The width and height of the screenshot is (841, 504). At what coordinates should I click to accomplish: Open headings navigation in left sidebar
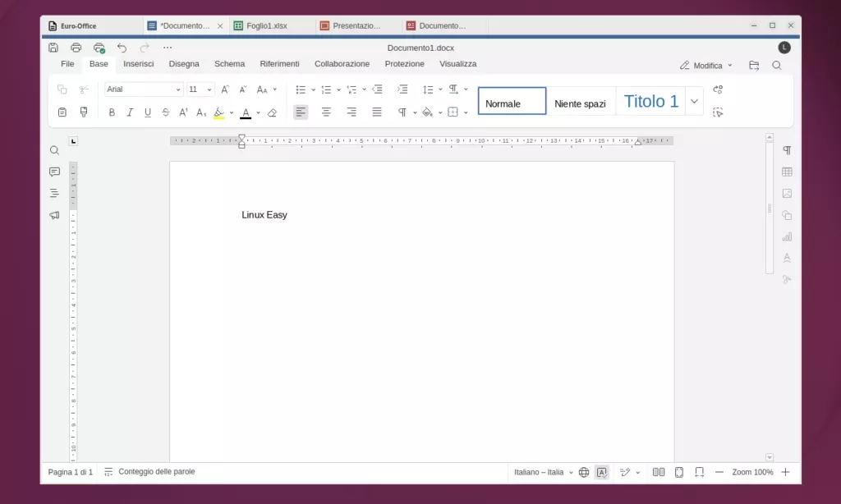54,193
